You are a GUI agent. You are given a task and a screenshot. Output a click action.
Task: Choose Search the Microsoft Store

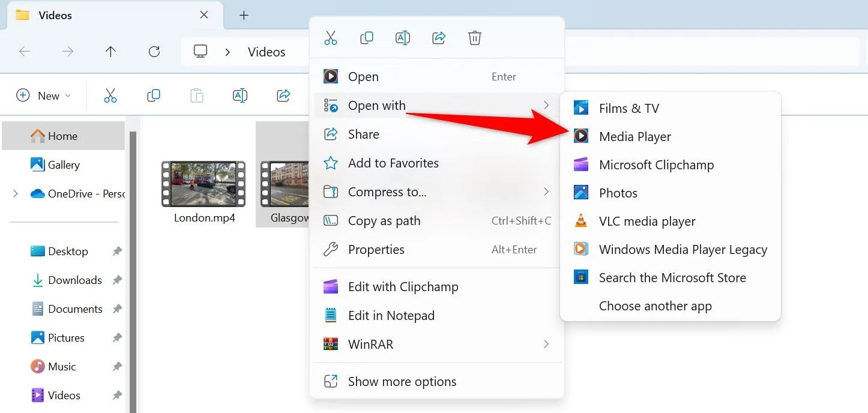tap(670, 278)
